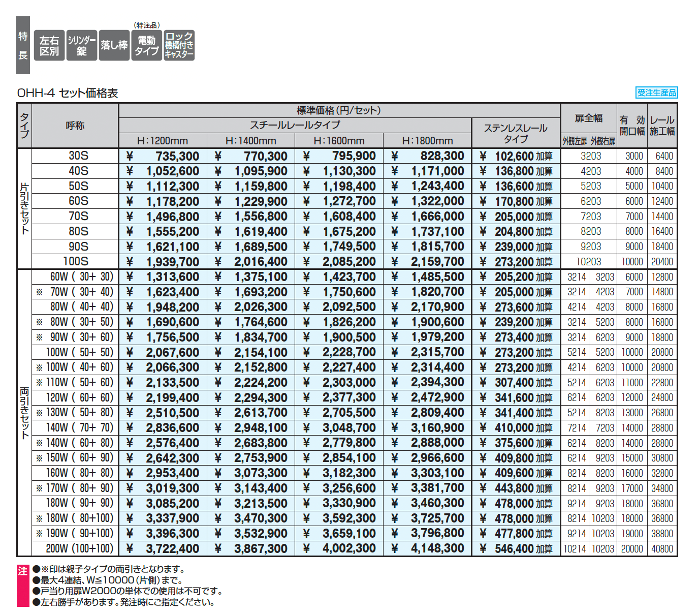Click the 546,400 加算 stainless rail cell

click(516, 548)
